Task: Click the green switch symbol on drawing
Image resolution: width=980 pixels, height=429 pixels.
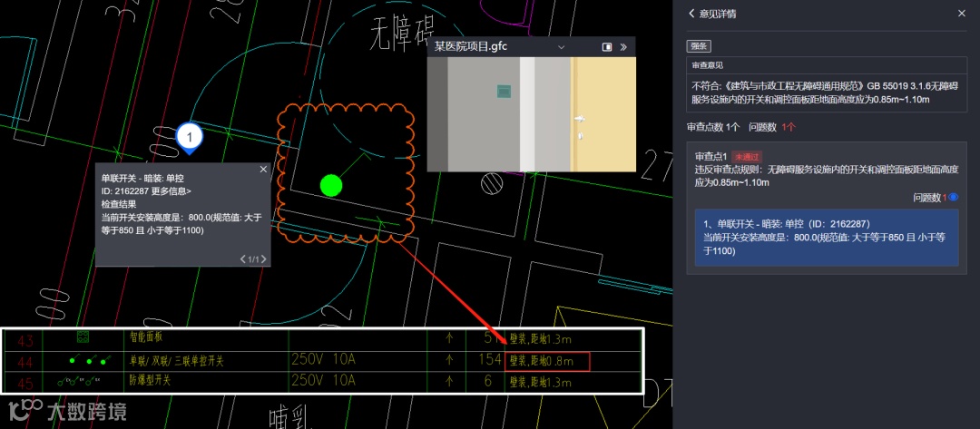Action: pyautogui.click(x=331, y=185)
